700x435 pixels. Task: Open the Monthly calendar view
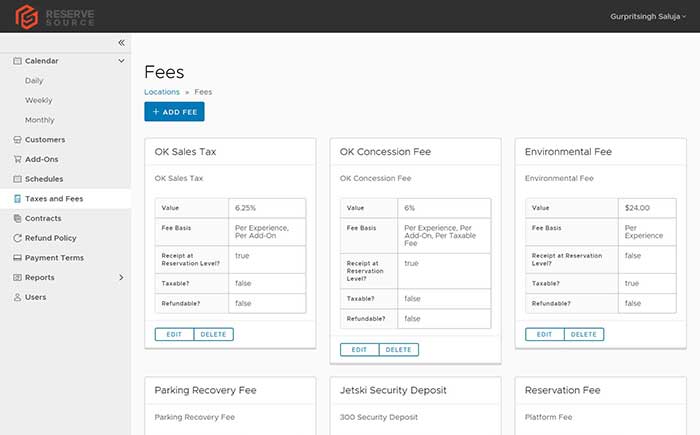[x=40, y=120]
